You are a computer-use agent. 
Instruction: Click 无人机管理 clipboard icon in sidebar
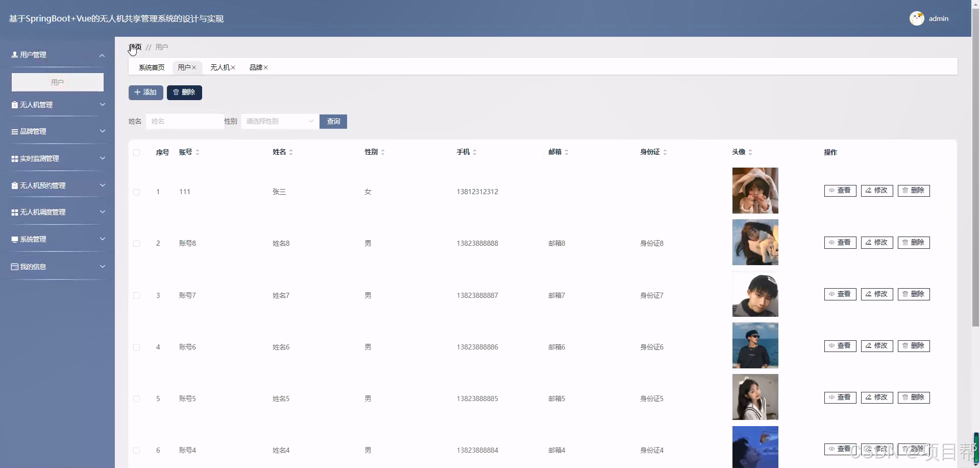click(x=14, y=105)
